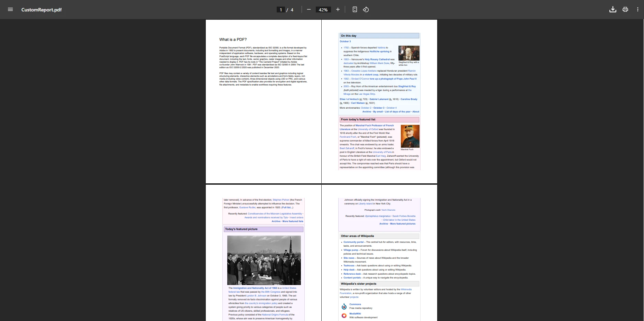Click the Marshal Foch portrait image

pyautogui.click(x=410, y=136)
